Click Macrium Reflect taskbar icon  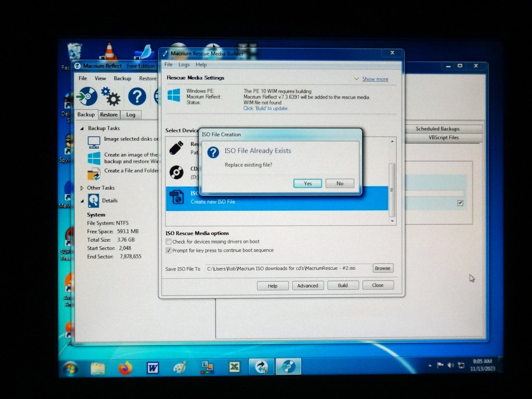261,367
